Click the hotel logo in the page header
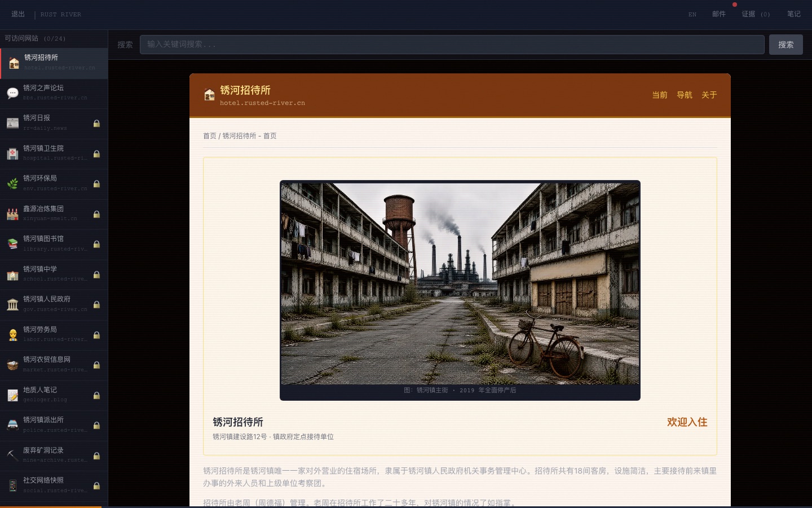 pyautogui.click(x=209, y=95)
